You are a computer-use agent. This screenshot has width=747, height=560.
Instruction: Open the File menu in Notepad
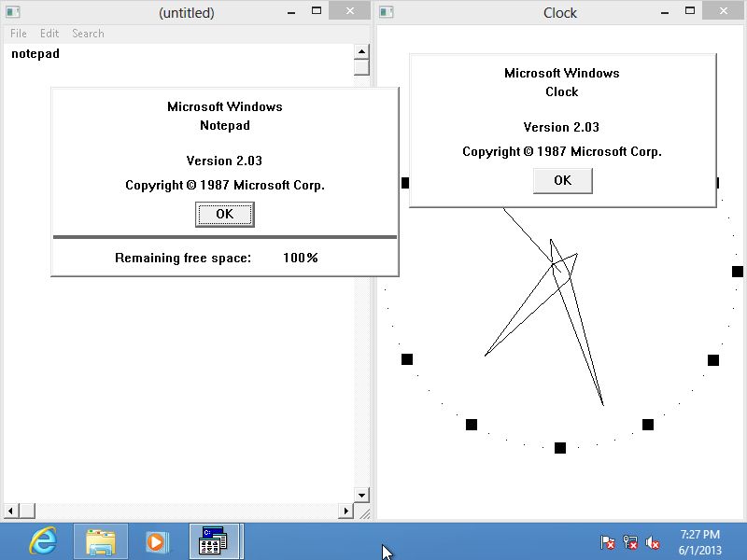click(18, 34)
